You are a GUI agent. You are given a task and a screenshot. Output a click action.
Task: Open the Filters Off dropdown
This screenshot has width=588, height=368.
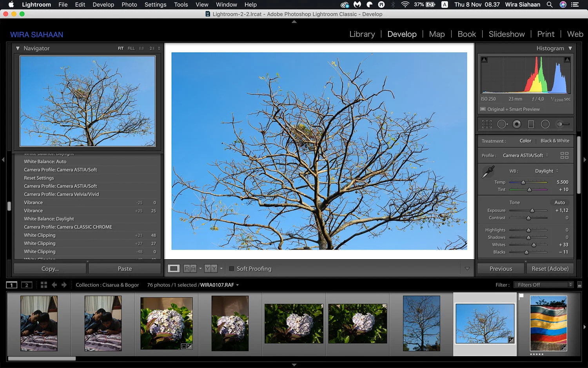(544, 285)
